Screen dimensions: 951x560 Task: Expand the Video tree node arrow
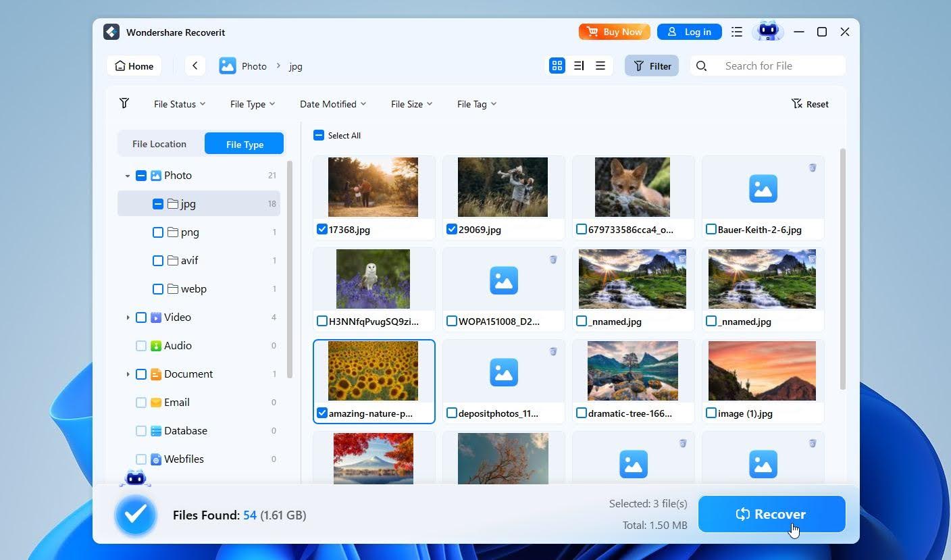pos(128,317)
